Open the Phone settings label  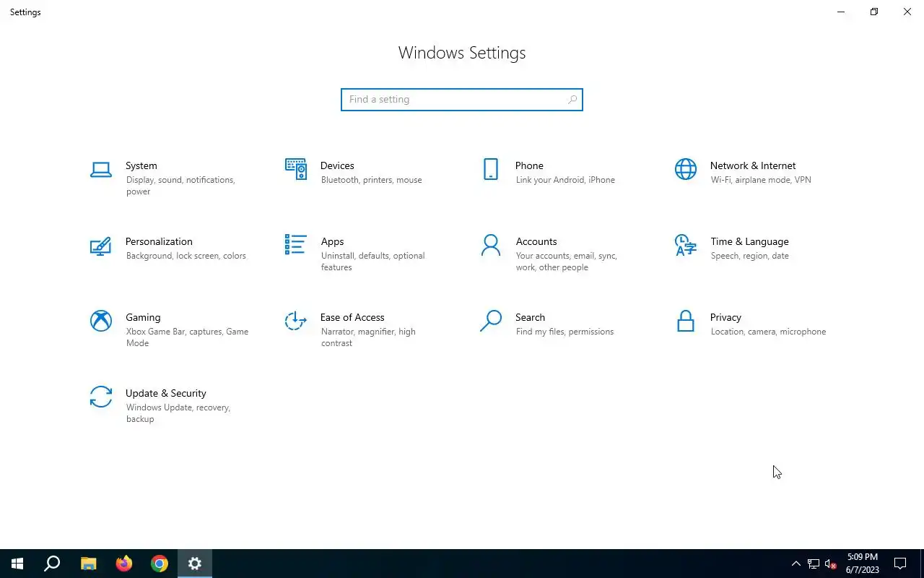(529, 165)
